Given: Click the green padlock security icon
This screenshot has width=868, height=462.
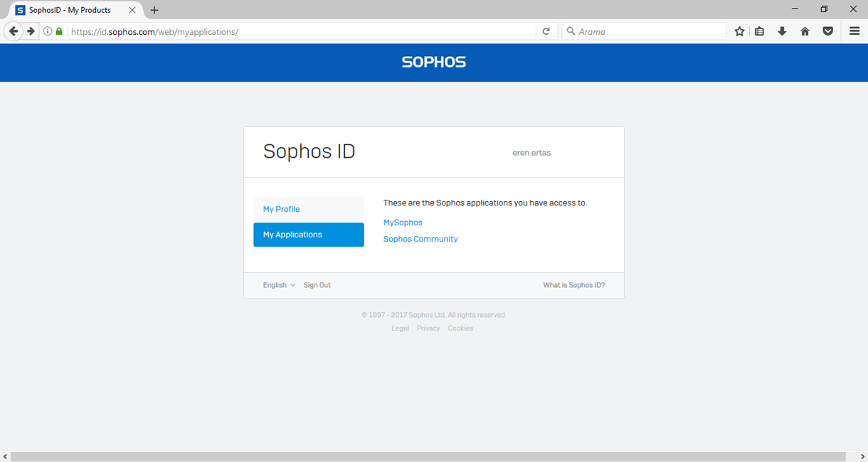Looking at the screenshot, I should [x=59, y=31].
